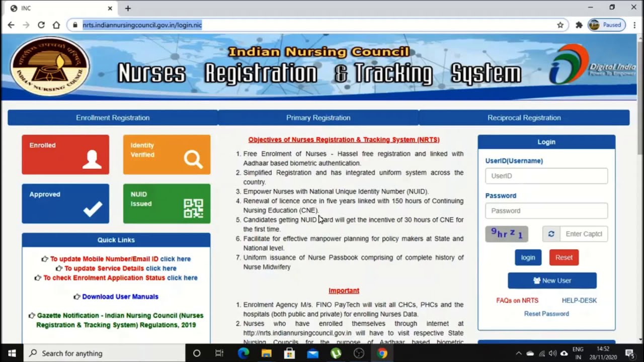Show hidden system tray icons

tap(519, 353)
